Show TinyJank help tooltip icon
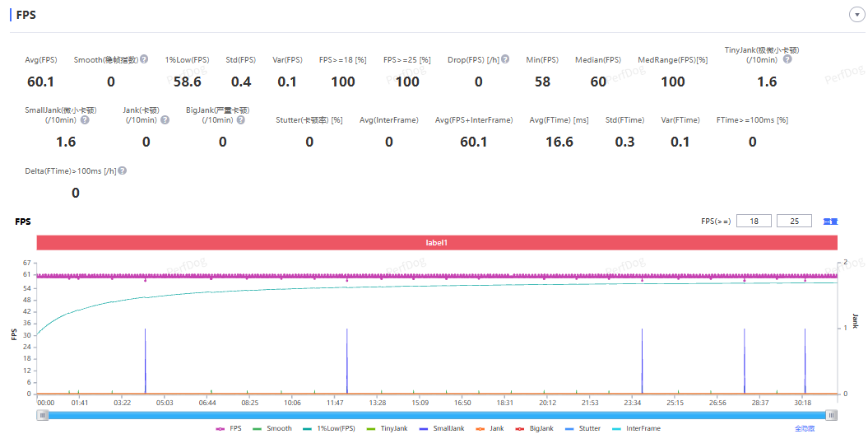Image resolution: width=868 pixels, height=434 pixels. (x=787, y=59)
